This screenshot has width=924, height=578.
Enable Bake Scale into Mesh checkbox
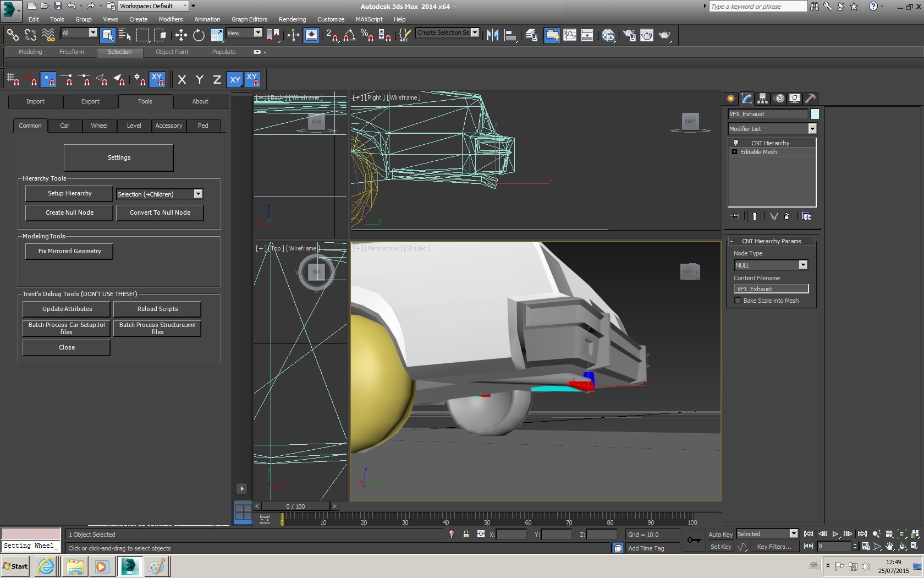coord(738,301)
